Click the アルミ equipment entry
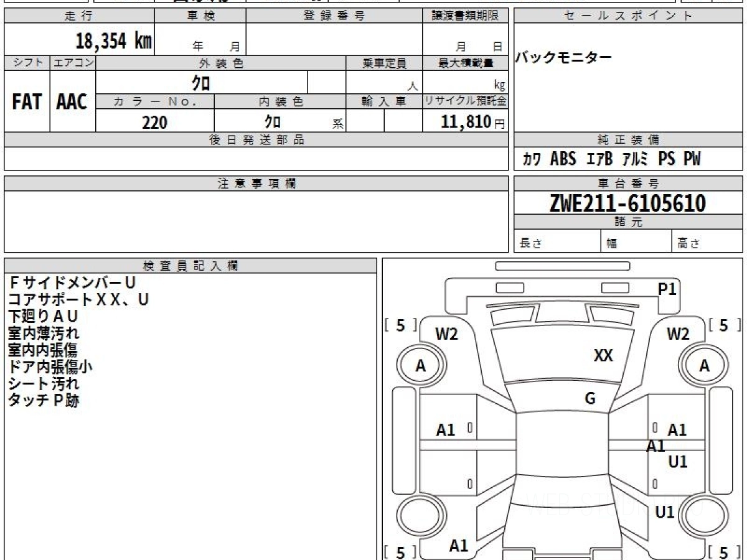747x560 pixels. [x=636, y=159]
